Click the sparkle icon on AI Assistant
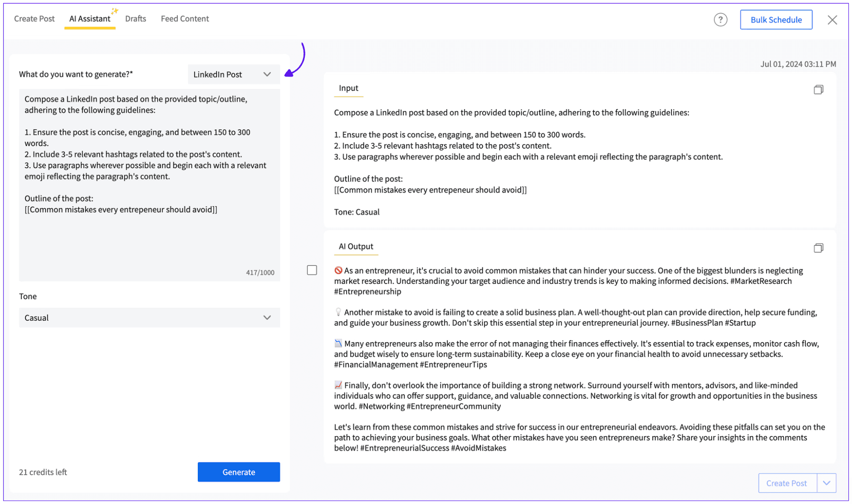Image resolution: width=852 pixels, height=504 pixels. [x=114, y=10]
